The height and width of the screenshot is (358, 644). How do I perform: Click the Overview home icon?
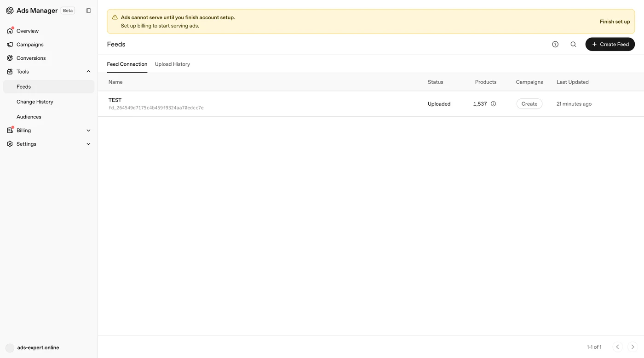10,31
